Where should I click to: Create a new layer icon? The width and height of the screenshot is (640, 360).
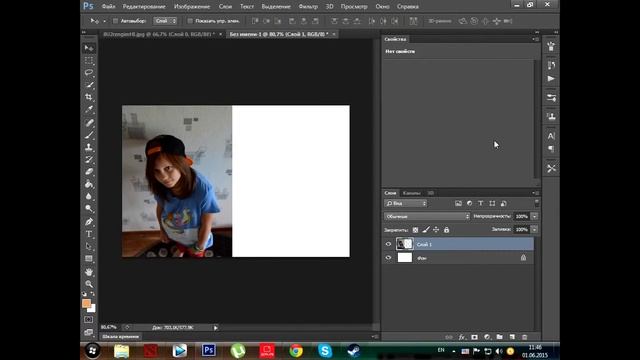tap(512, 337)
